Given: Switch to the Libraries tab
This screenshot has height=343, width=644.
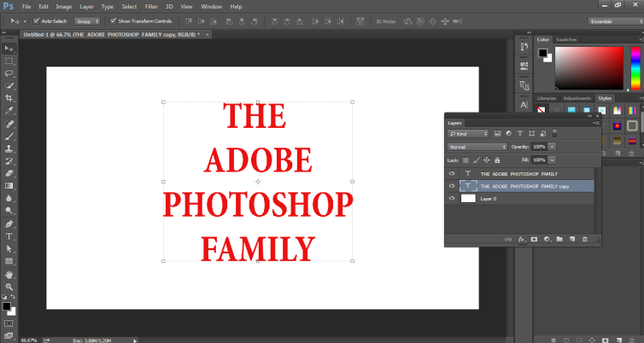Looking at the screenshot, I should [x=547, y=98].
